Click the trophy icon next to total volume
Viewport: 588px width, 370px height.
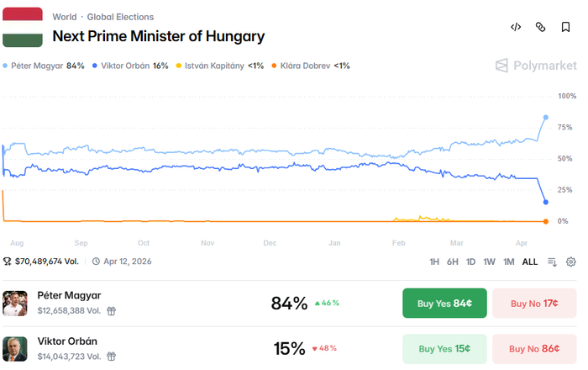pos(8,262)
